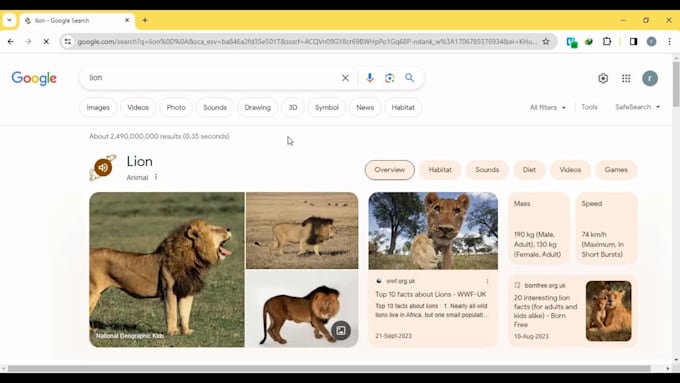Click the Lion heading title
The height and width of the screenshot is (383, 680).
click(x=140, y=161)
